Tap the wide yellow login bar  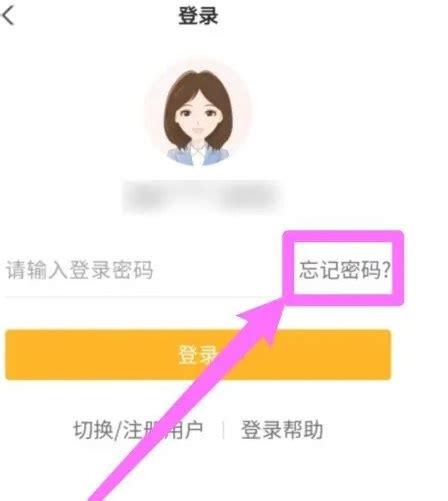click(198, 355)
